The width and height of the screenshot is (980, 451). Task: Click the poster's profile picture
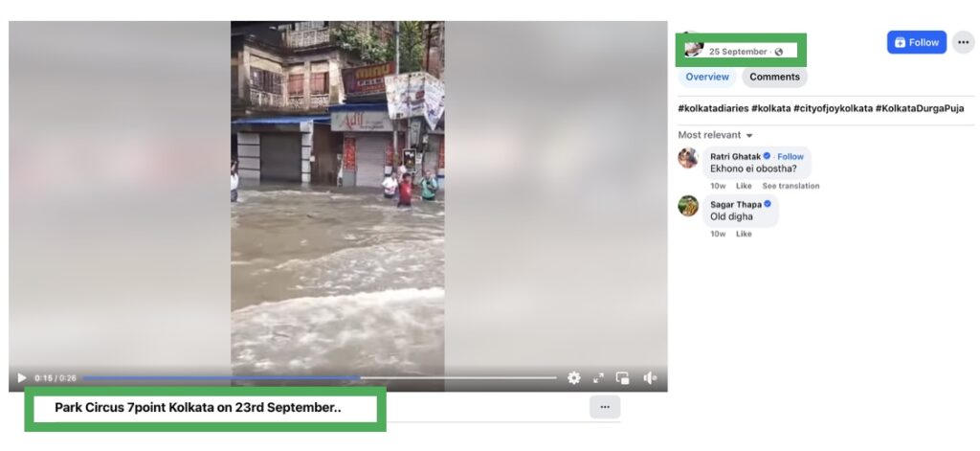click(x=694, y=48)
